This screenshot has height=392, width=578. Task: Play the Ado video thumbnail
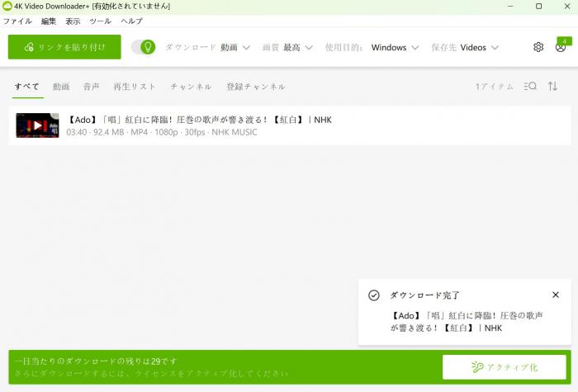pos(37,125)
